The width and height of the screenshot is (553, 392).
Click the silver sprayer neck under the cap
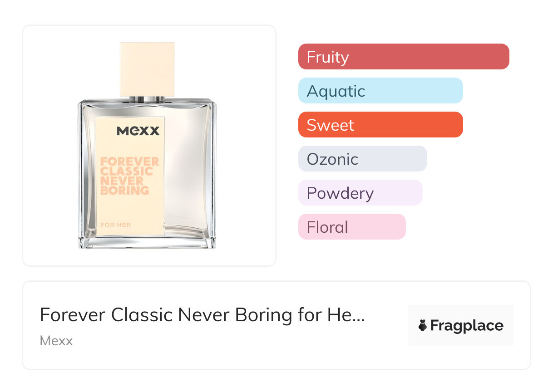tap(147, 99)
